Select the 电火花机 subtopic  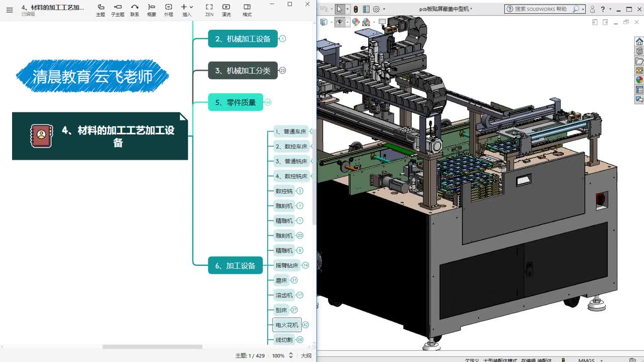(x=287, y=325)
